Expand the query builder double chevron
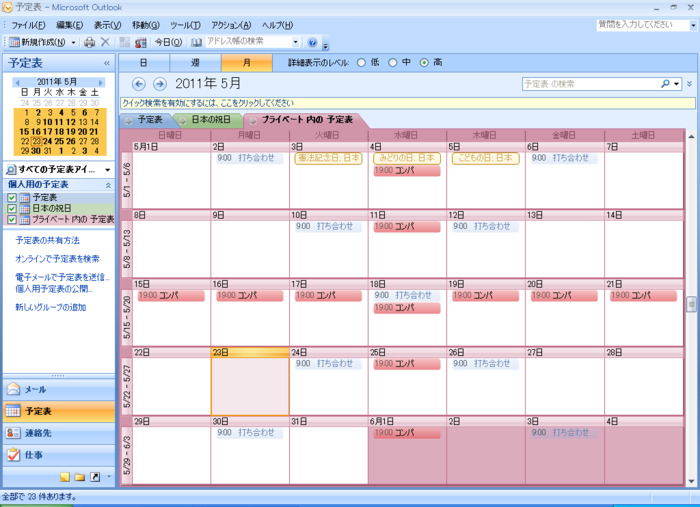The width and height of the screenshot is (700, 507). coord(689,84)
